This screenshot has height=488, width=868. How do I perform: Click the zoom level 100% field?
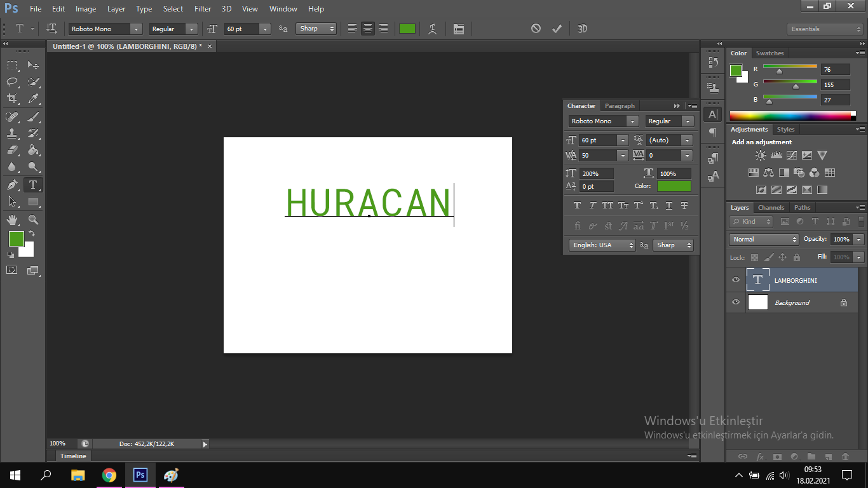click(x=62, y=444)
